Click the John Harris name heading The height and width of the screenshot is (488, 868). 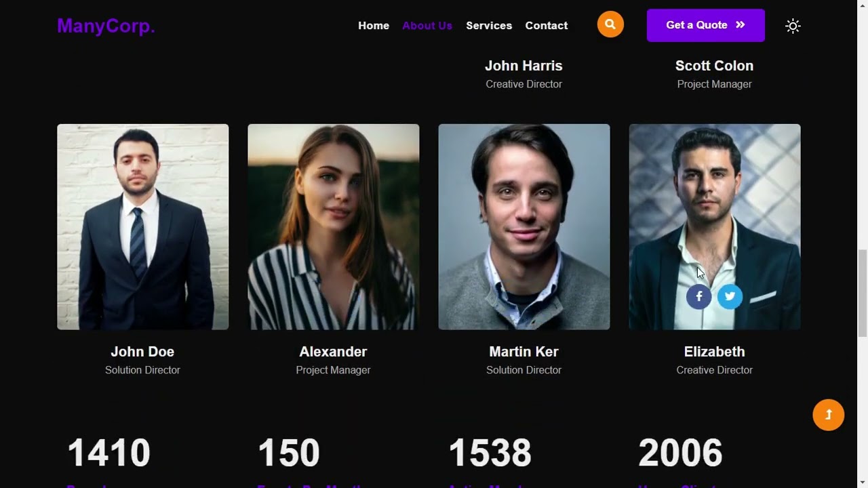(x=524, y=66)
